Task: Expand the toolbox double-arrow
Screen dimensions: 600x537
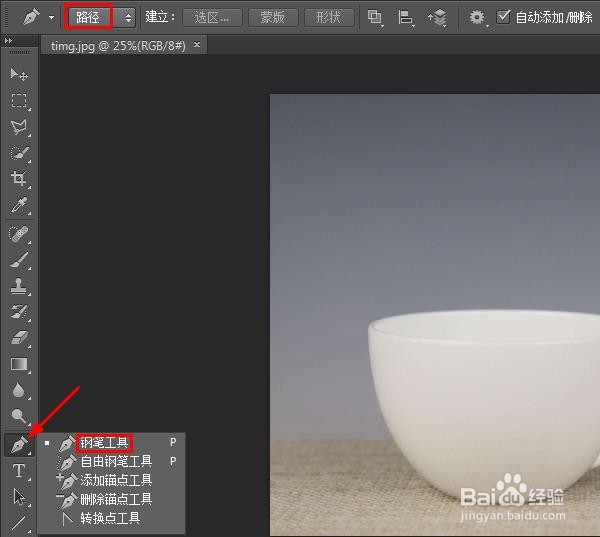Action: pyautogui.click(x=8, y=40)
